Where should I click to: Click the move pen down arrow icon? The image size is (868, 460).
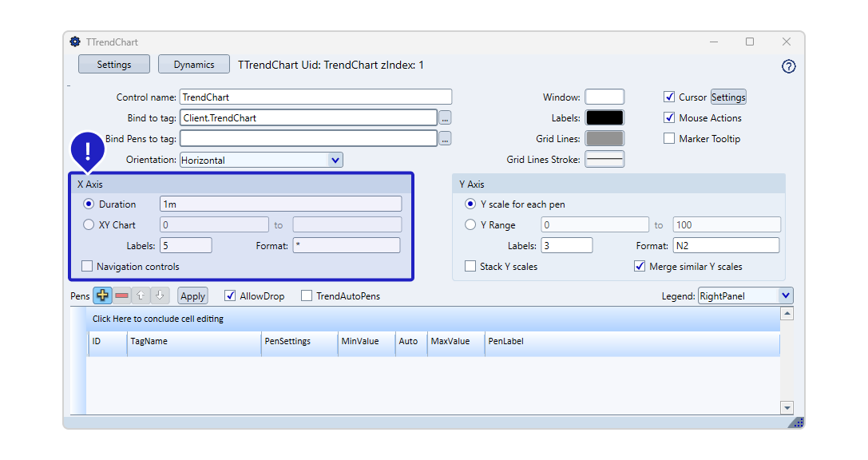160,295
